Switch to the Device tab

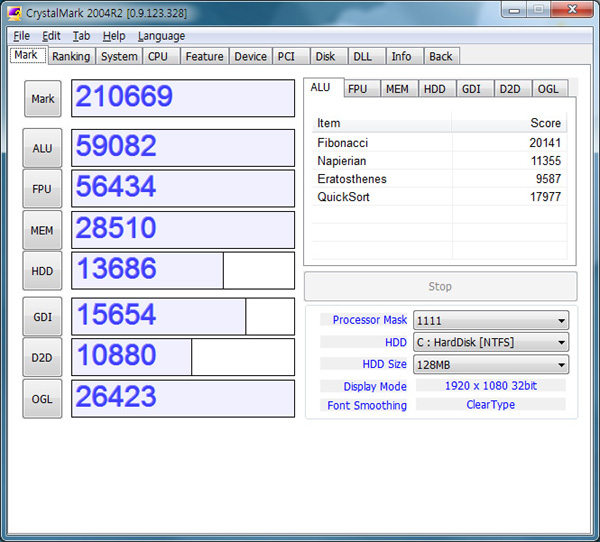(x=251, y=56)
